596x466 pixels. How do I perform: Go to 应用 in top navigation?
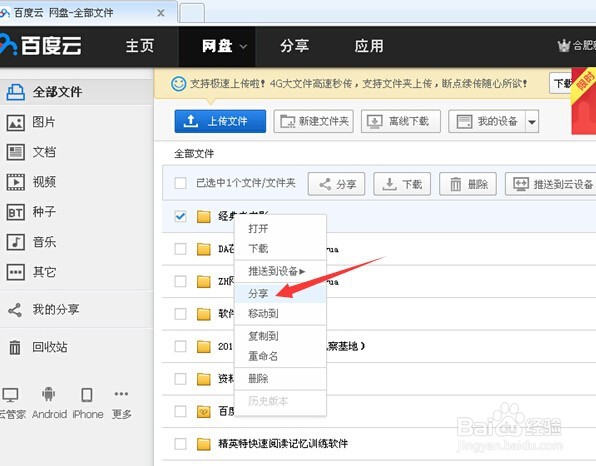pos(369,46)
